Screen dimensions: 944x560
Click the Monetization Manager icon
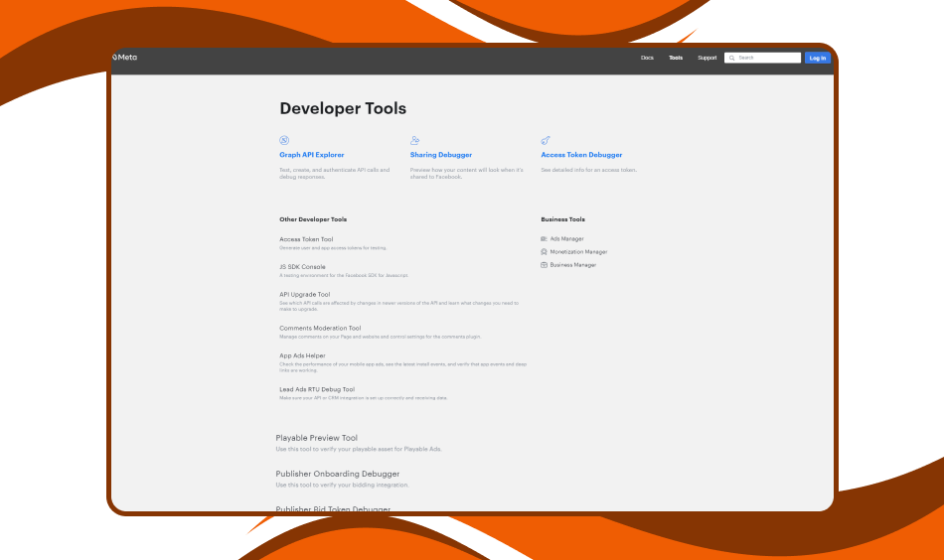(544, 252)
